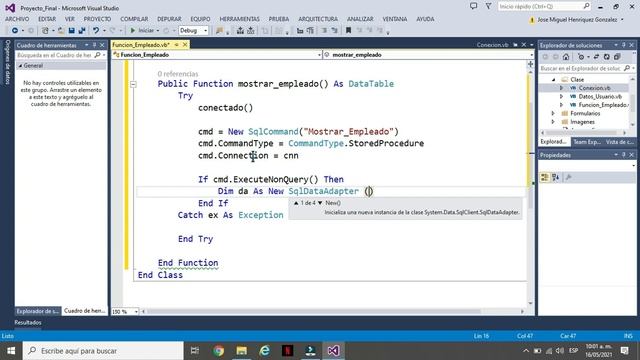Click the New Project toolbar icon

(45, 31)
